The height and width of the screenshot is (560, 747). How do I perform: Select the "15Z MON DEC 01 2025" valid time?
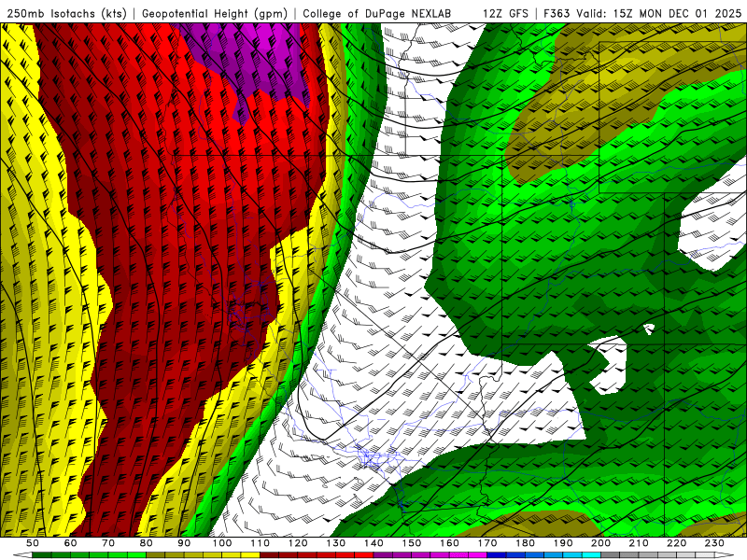click(678, 13)
